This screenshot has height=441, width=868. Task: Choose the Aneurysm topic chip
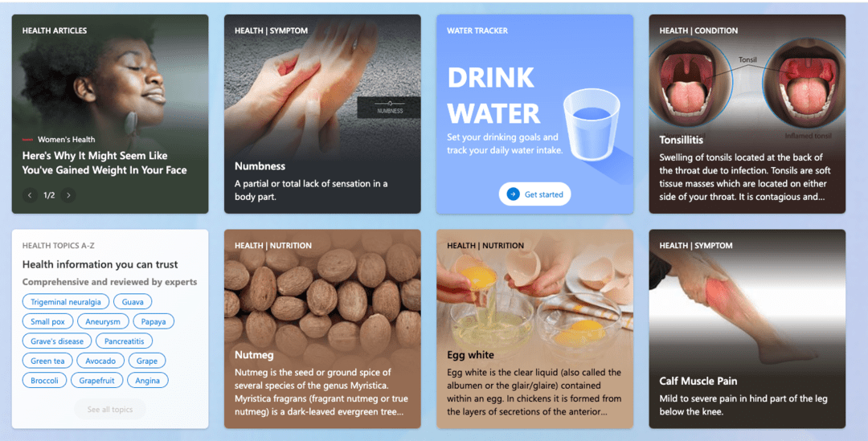coord(103,321)
